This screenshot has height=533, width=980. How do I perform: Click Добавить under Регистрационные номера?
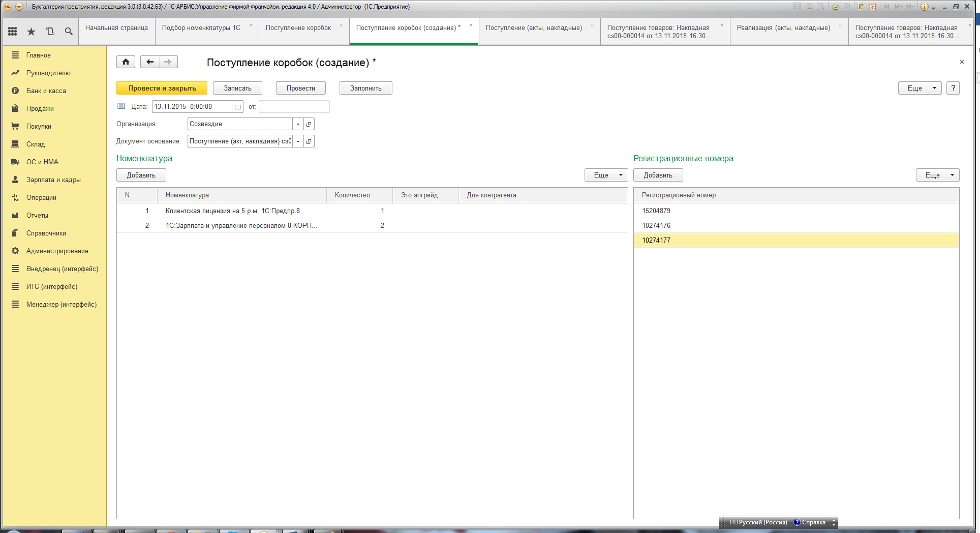(658, 175)
